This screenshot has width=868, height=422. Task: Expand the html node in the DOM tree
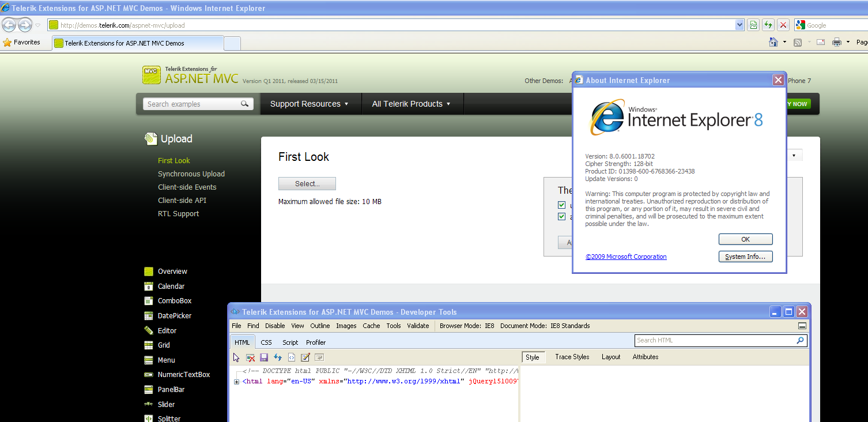click(237, 382)
